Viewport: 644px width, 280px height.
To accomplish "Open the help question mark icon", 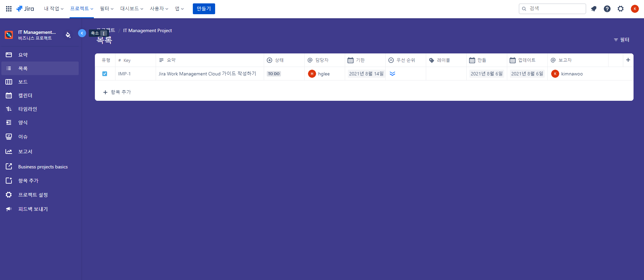I will tap(607, 9).
